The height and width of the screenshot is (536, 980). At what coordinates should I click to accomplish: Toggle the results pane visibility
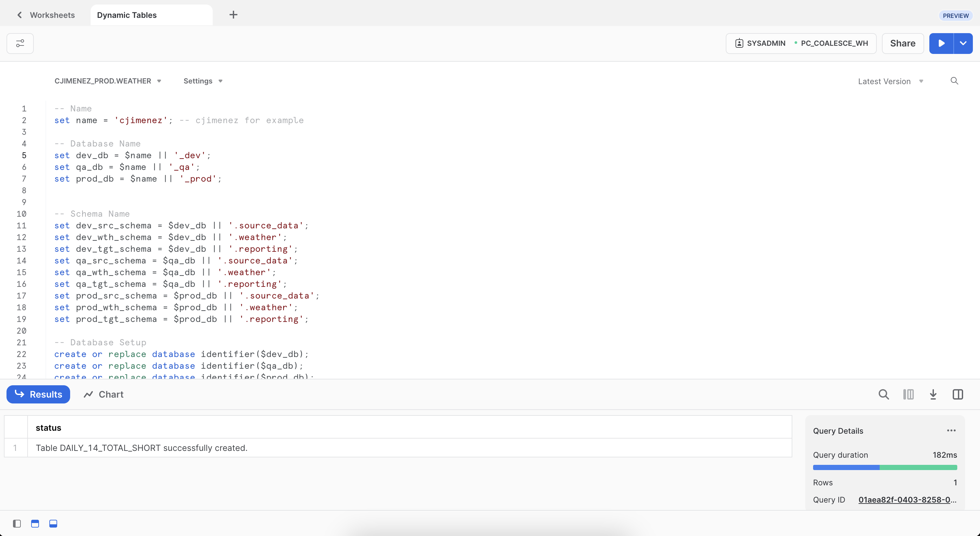coord(53,523)
